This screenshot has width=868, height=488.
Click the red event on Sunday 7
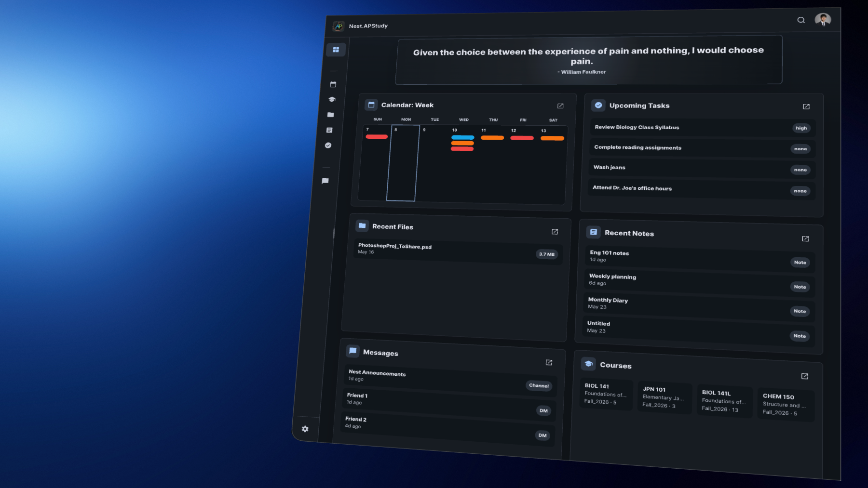(377, 137)
